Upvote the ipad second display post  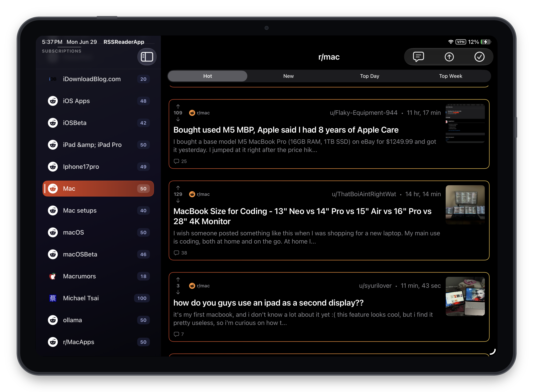(178, 279)
